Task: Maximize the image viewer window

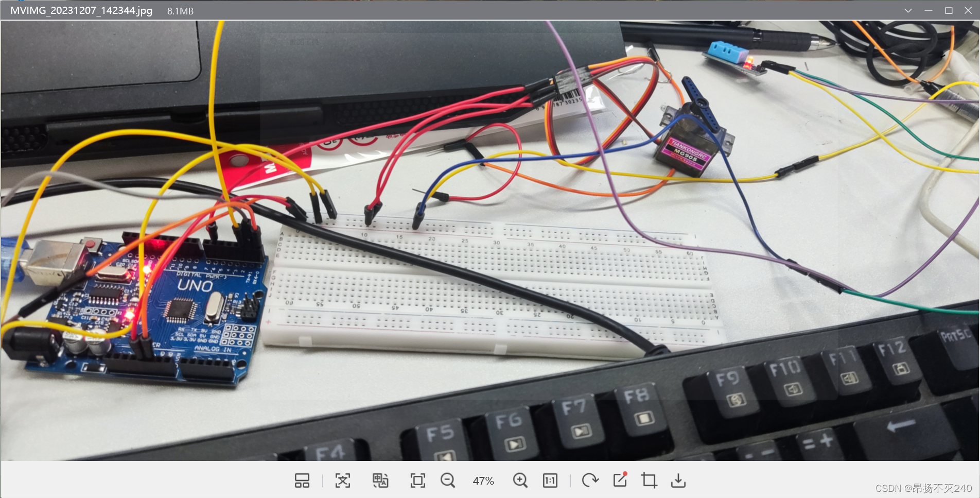Action: [x=949, y=10]
